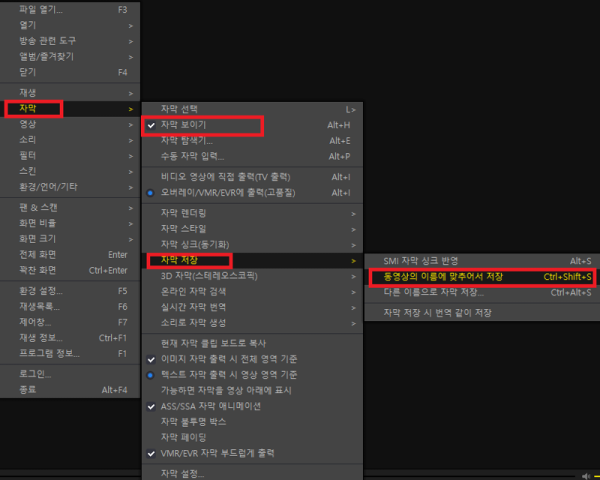The image size is (600, 480).
Task: Open the 자막 싱크(동기화) submenu
Action: (252, 245)
